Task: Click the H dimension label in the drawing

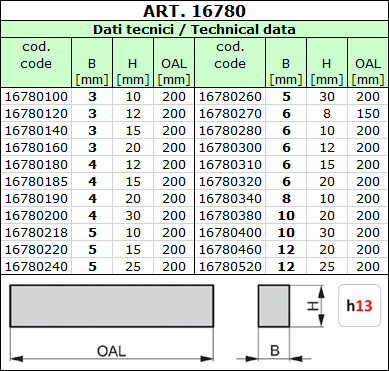Action: pos(312,306)
